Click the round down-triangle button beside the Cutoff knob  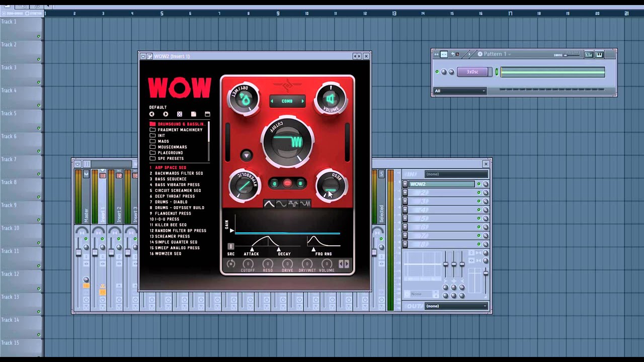pyautogui.click(x=246, y=155)
